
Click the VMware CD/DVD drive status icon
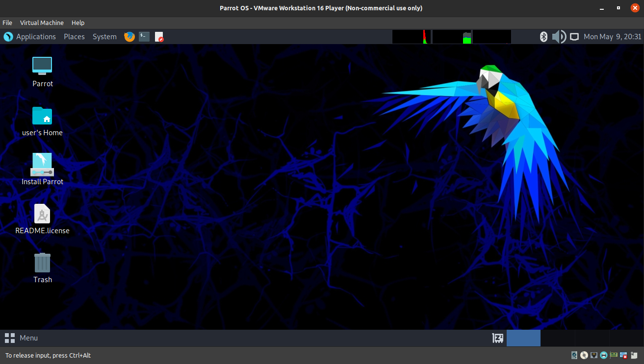(x=584, y=355)
